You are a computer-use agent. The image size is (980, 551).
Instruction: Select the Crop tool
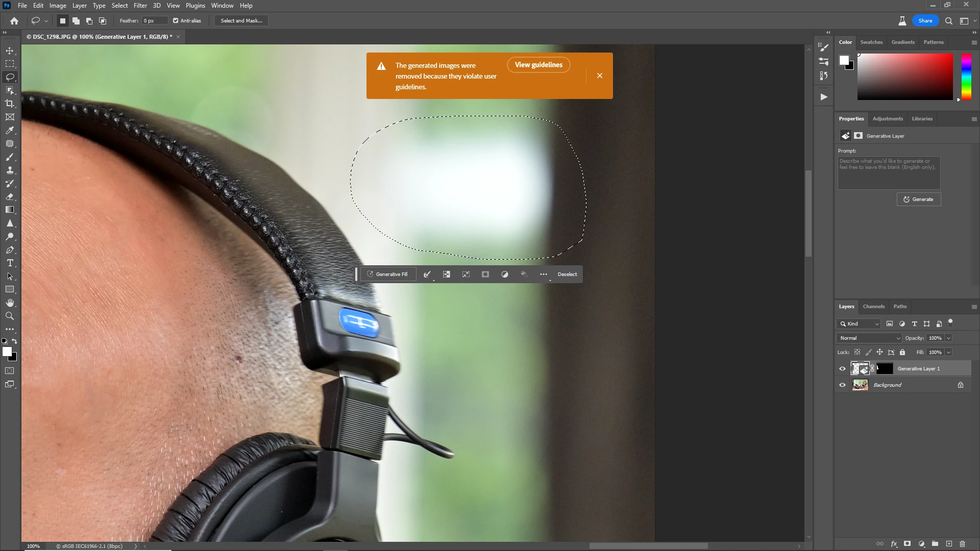[x=10, y=104]
